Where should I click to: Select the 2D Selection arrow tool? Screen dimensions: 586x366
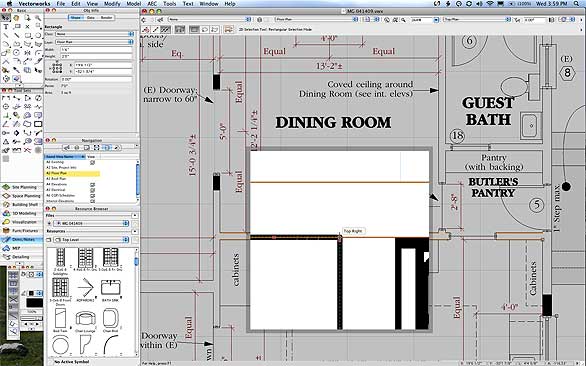6,18
